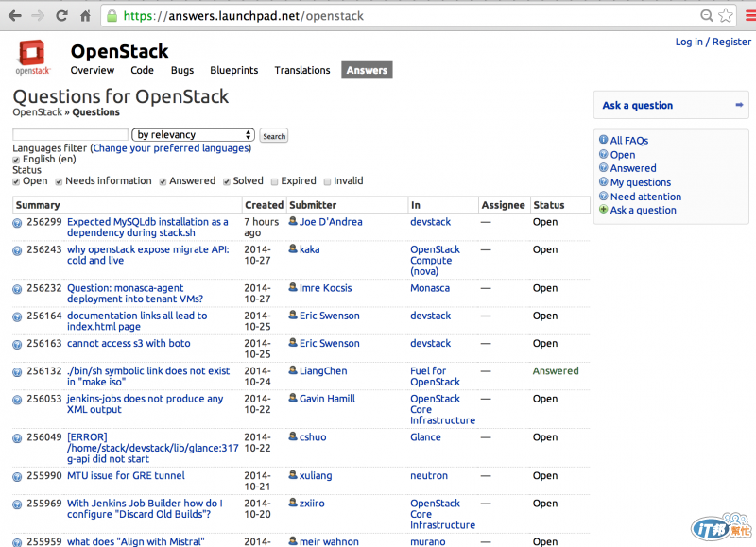Open the neutron project link
The height and width of the screenshot is (547, 756).
tap(429, 476)
